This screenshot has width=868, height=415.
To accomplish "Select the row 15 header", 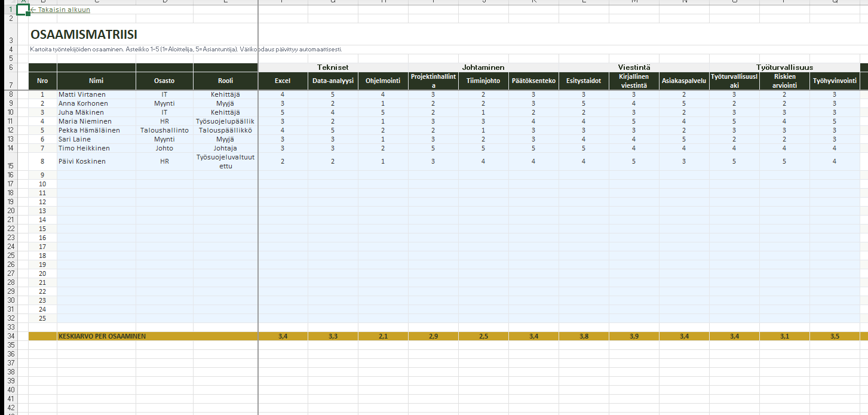I will [10, 165].
